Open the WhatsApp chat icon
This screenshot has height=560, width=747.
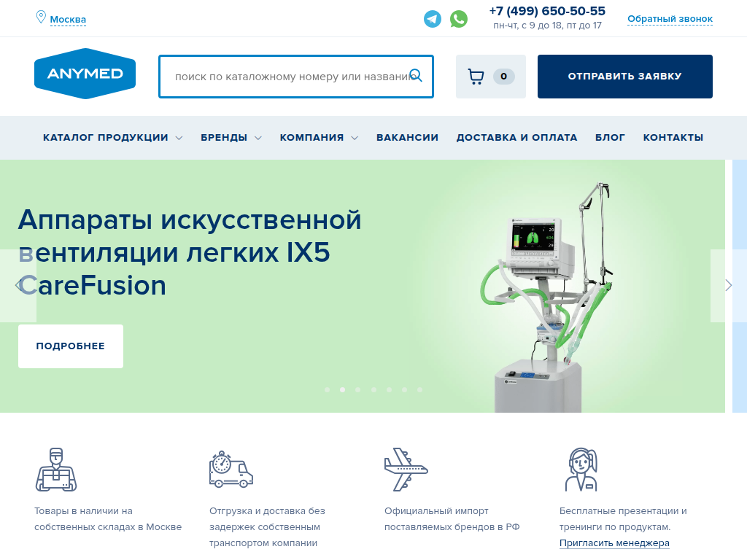459,19
